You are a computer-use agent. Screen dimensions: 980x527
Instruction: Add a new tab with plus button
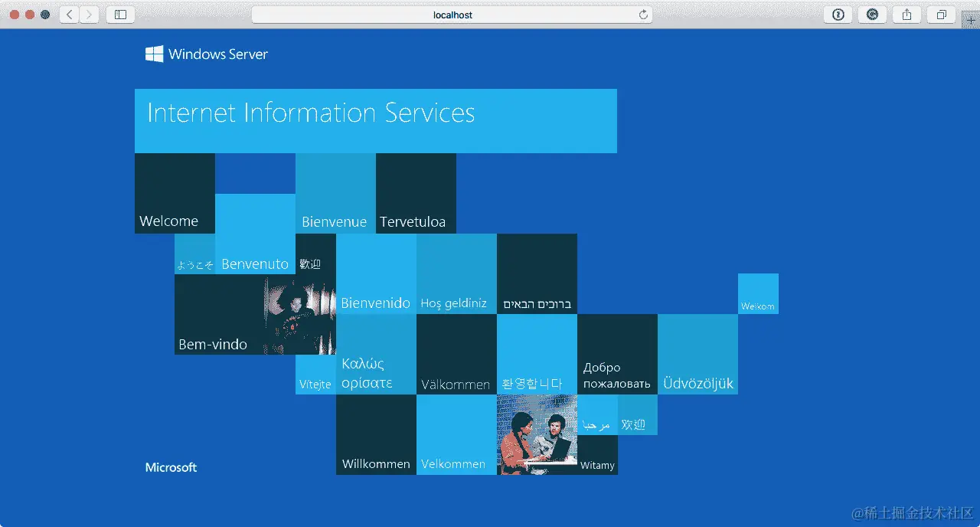click(x=971, y=21)
